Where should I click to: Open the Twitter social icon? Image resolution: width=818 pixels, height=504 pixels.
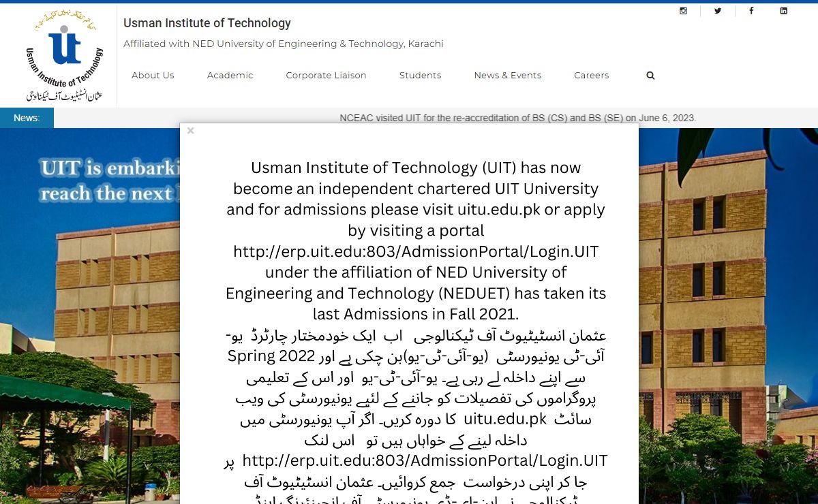(x=718, y=11)
